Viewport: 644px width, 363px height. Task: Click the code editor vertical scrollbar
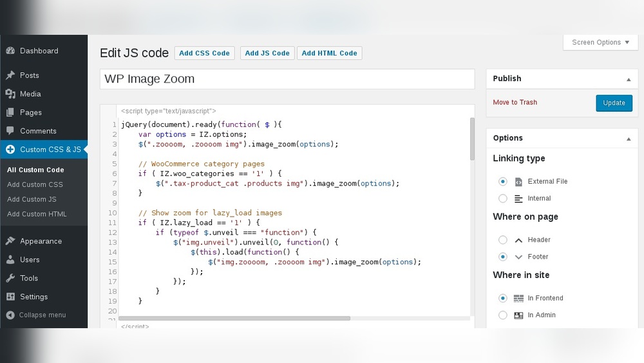pos(472,139)
